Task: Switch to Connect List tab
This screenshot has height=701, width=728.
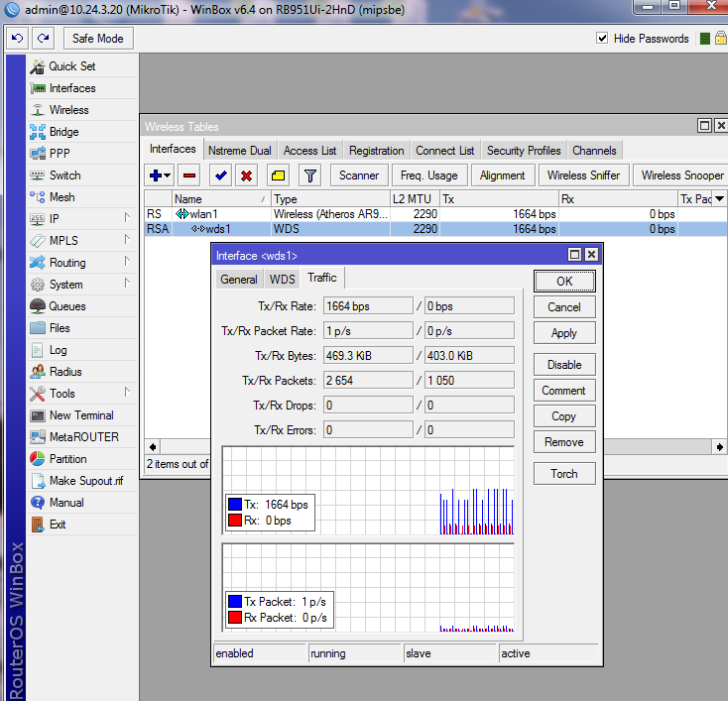Action: (x=444, y=151)
